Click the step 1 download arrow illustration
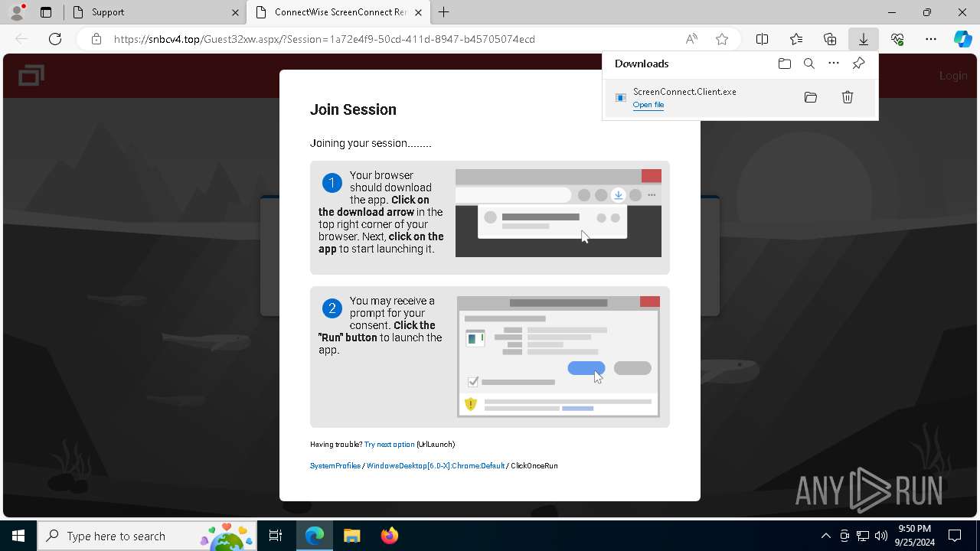 [x=618, y=195]
